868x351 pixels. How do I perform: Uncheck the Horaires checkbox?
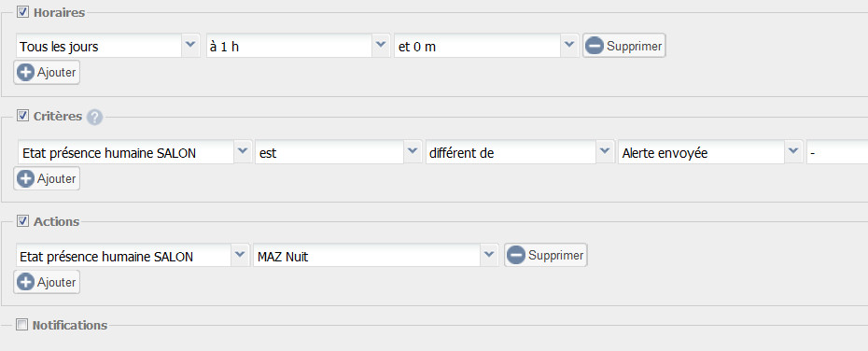pos(22,11)
